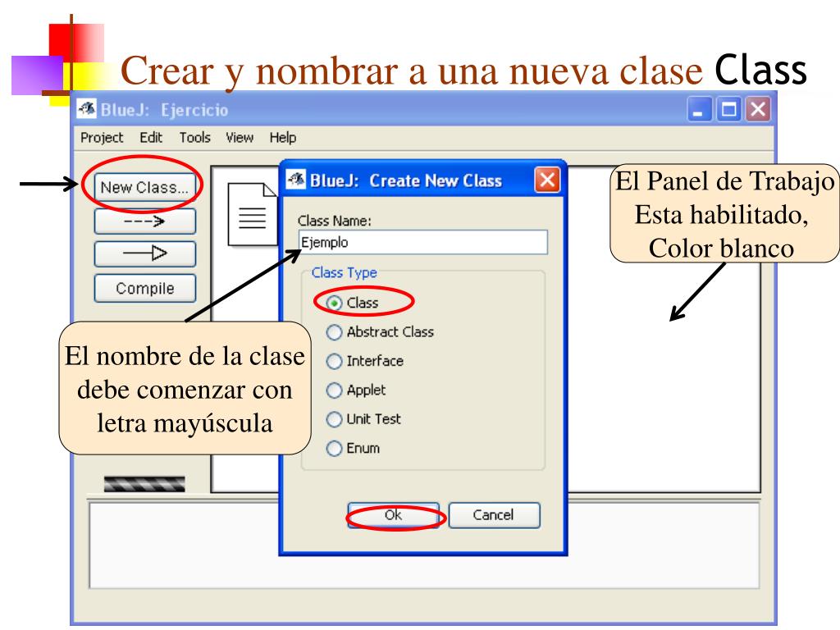The height and width of the screenshot is (630, 840).
Task: Open the View menu
Action: [240, 138]
